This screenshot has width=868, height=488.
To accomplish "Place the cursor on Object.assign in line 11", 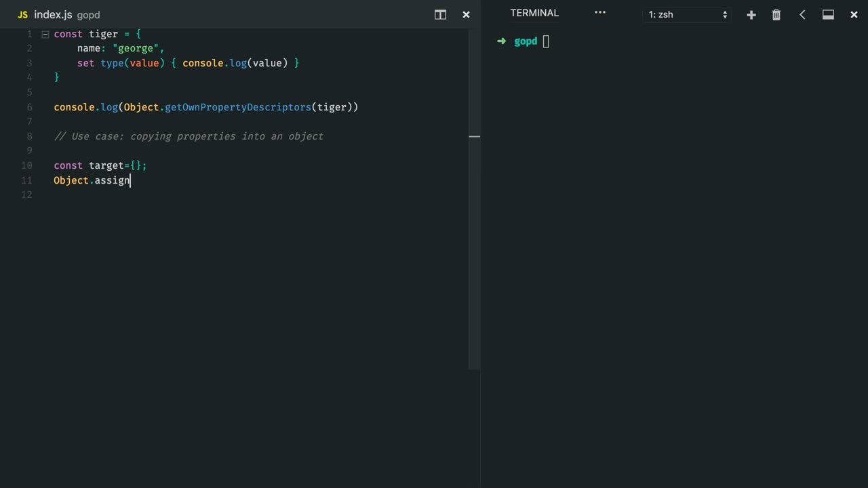I will 92,180.
